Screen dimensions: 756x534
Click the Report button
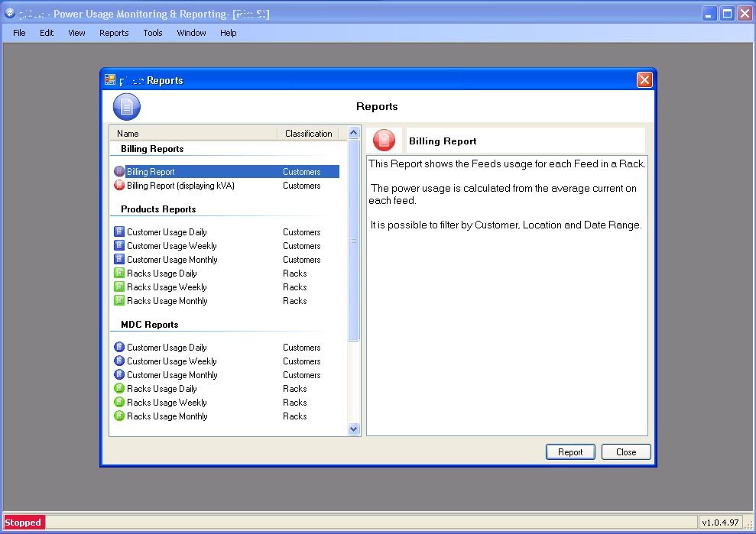pyautogui.click(x=570, y=451)
